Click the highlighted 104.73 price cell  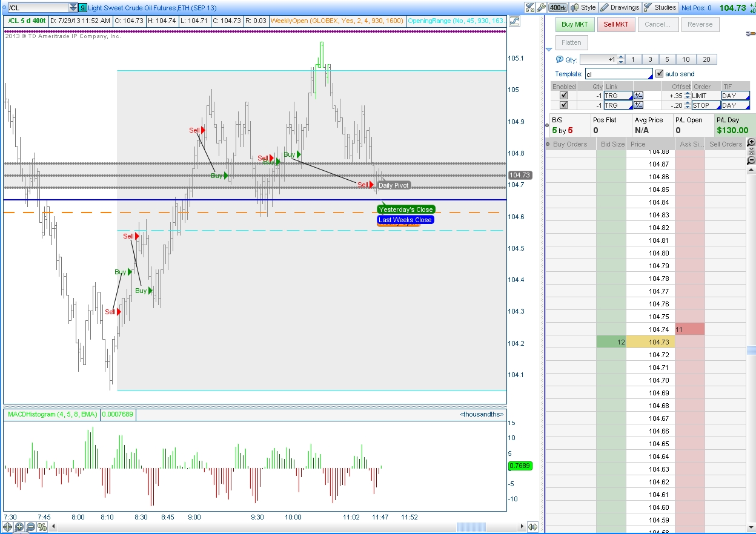click(x=650, y=342)
